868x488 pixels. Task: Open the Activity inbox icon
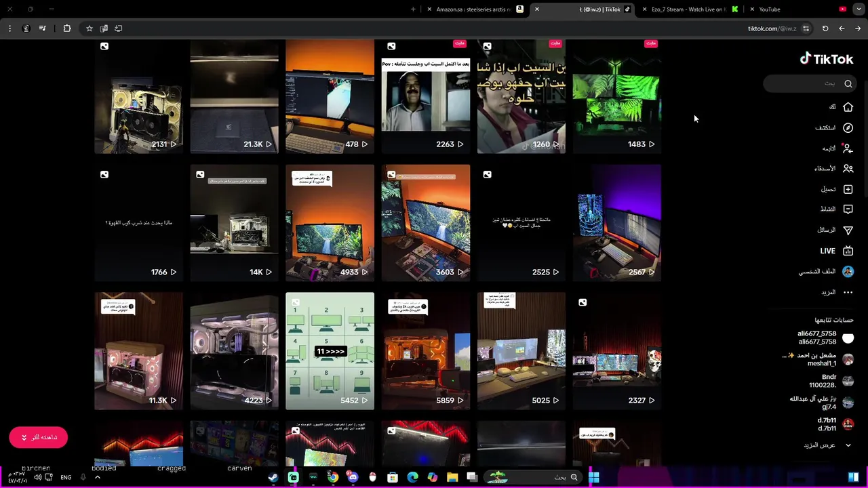point(848,209)
